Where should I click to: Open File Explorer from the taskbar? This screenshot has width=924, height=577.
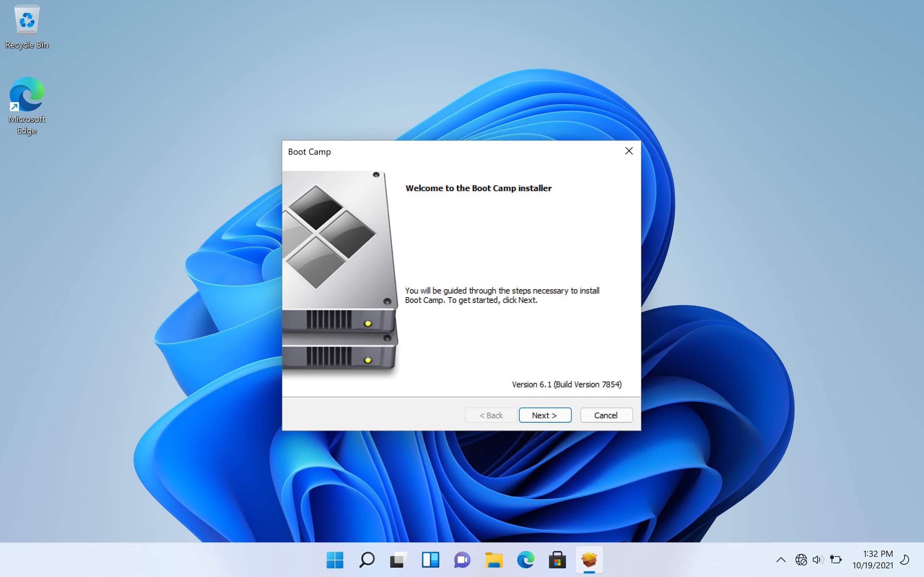pyautogui.click(x=494, y=560)
